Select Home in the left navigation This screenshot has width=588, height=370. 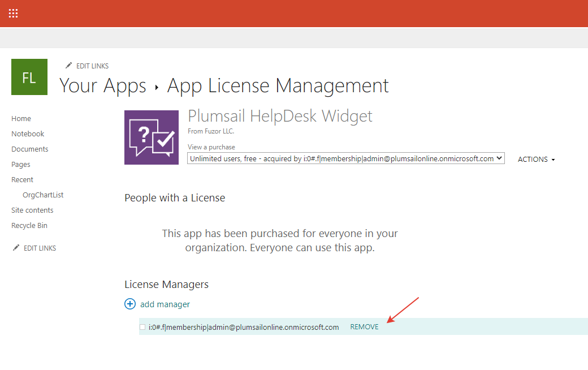pyautogui.click(x=21, y=118)
